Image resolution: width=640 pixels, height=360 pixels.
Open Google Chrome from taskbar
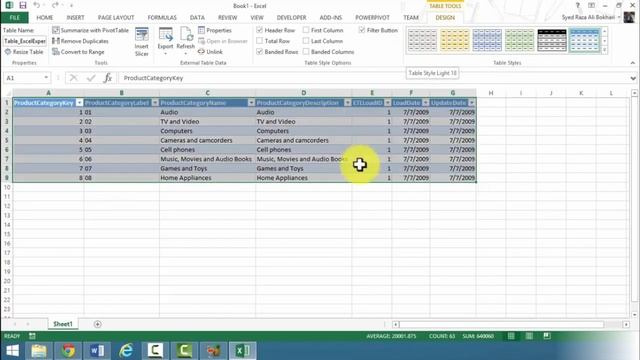click(x=68, y=351)
